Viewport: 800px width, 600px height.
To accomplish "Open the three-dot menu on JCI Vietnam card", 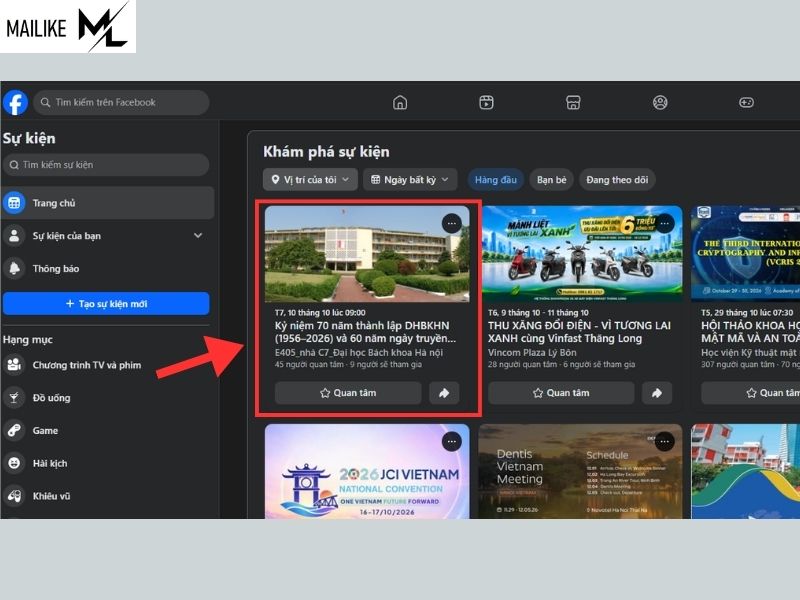I will pyautogui.click(x=452, y=442).
